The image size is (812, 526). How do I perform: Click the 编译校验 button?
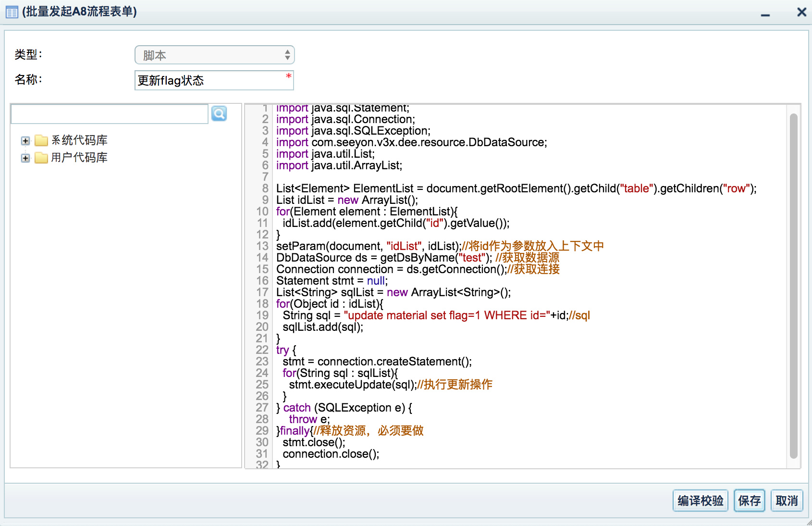700,501
